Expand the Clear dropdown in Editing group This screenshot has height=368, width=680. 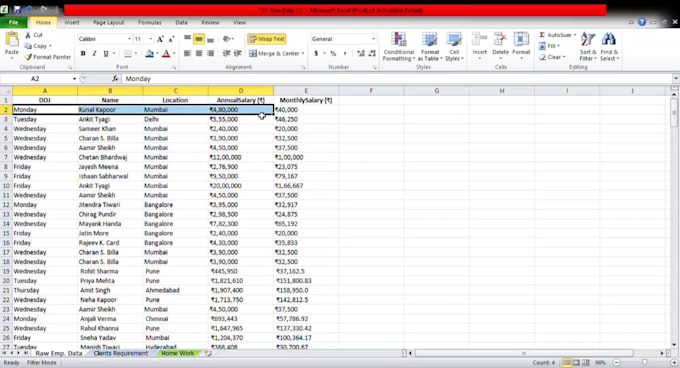(x=564, y=57)
